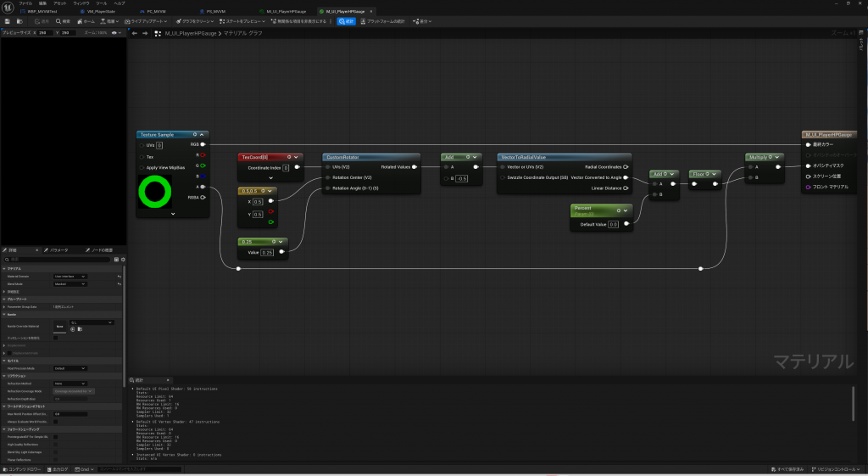
Task: Click the Output Log (出力ログ) button
Action: click(x=60, y=469)
